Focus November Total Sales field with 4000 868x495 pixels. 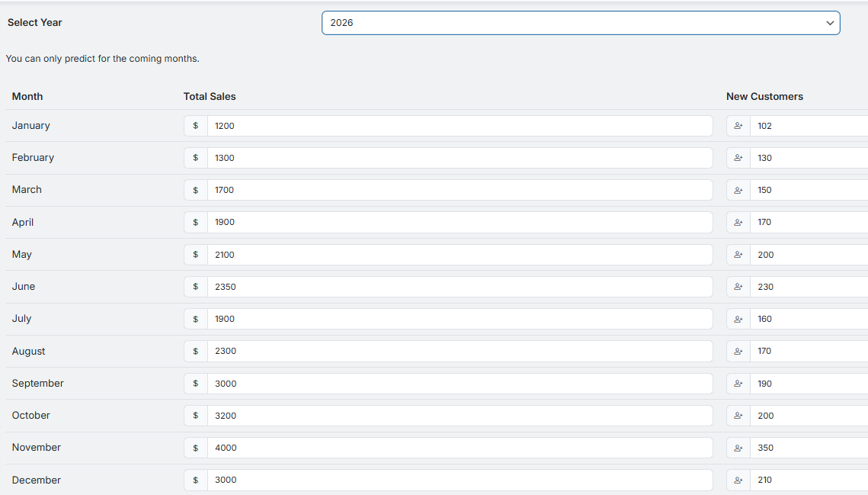coord(460,448)
